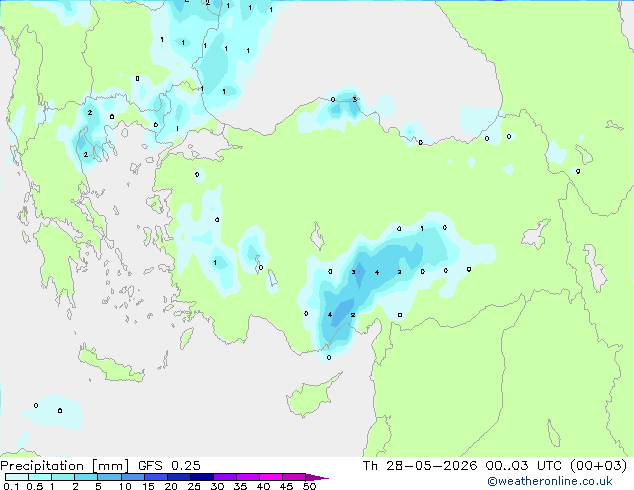Click the '00..03 UTC' time range text

click(524, 466)
